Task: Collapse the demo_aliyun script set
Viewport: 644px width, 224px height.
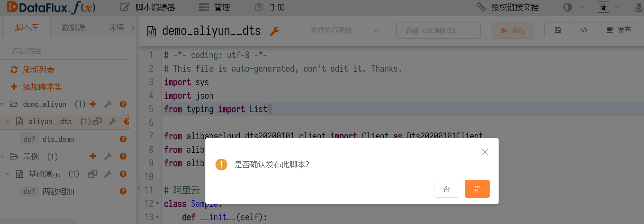Action: coord(3,104)
